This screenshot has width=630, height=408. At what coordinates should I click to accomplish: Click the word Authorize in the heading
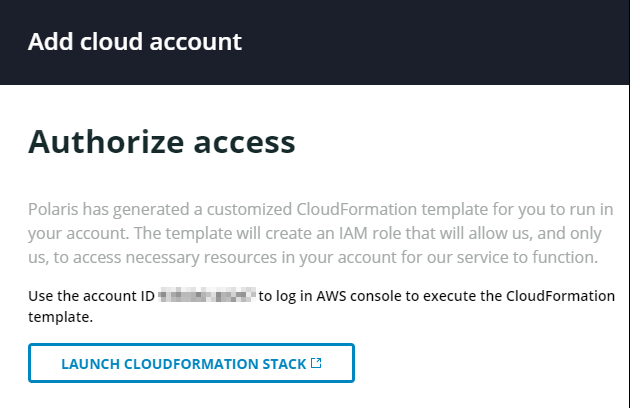coord(106,141)
